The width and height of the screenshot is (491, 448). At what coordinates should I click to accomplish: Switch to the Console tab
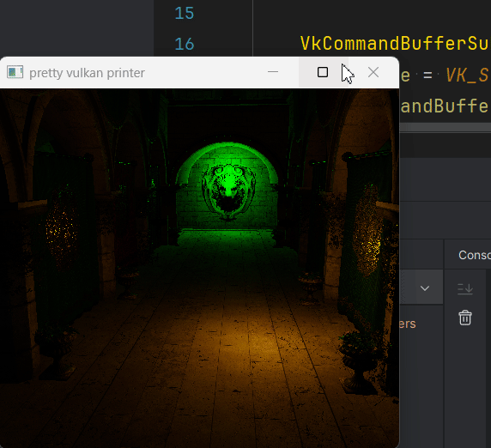(x=475, y=255)
